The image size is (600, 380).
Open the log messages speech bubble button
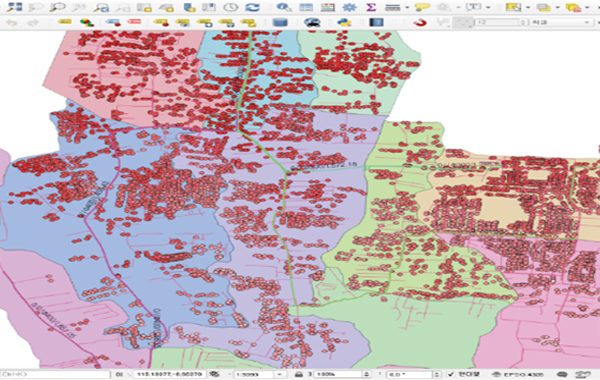(x=562, y=374)
